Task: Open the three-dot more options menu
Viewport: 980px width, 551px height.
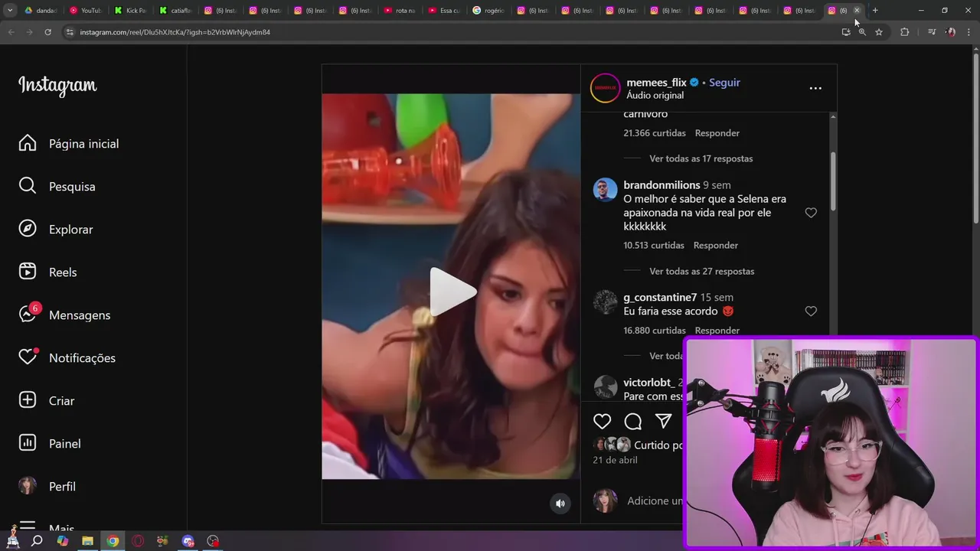Action: click(x=815, y=88)
